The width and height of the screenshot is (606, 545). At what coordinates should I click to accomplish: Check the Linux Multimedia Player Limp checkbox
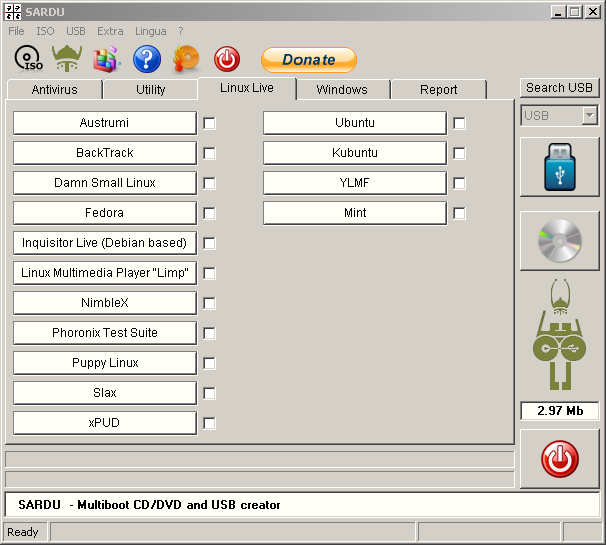click(209, 273)
